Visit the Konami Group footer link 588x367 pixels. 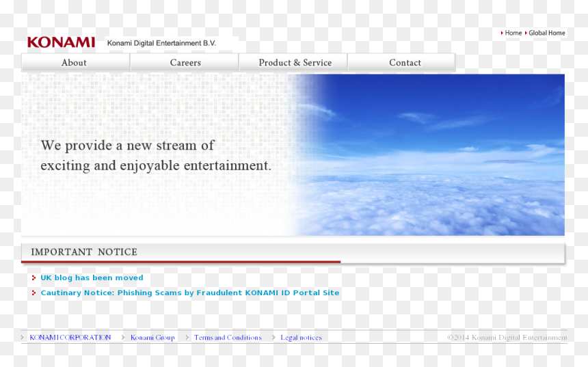coord(152,338)
